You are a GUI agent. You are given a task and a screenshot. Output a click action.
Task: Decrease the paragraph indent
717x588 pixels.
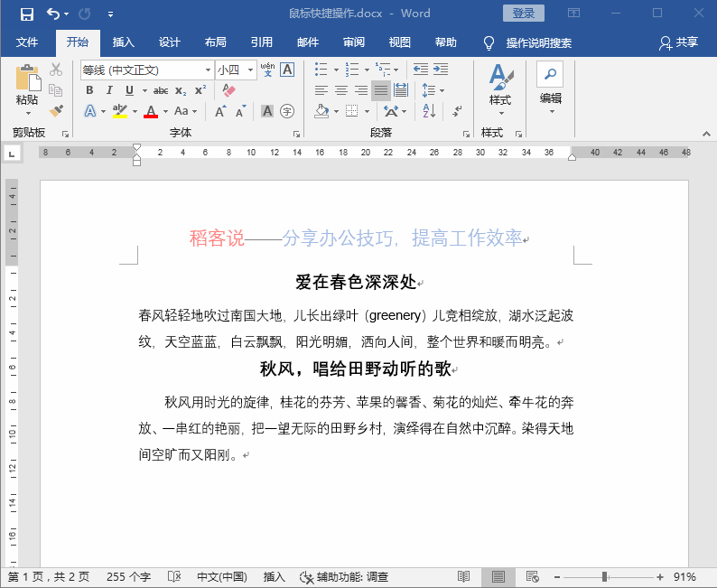(x=421, y=70)
